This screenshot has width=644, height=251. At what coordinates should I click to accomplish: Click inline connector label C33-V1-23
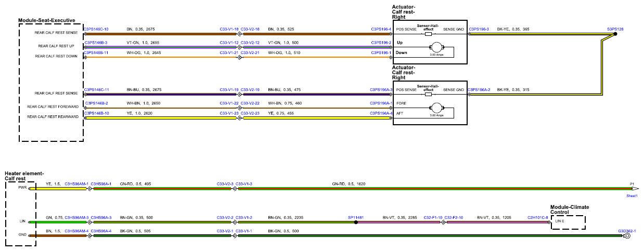pyautogui.click(x=229, y=113)
